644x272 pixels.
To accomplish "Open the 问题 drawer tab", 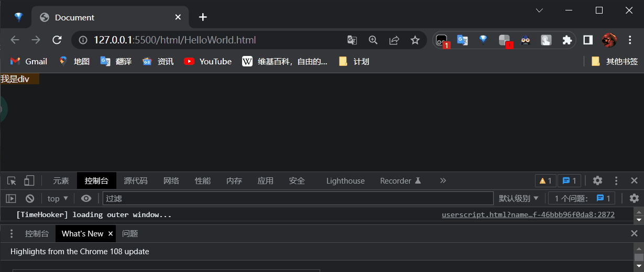I will [x=130, y=234].
